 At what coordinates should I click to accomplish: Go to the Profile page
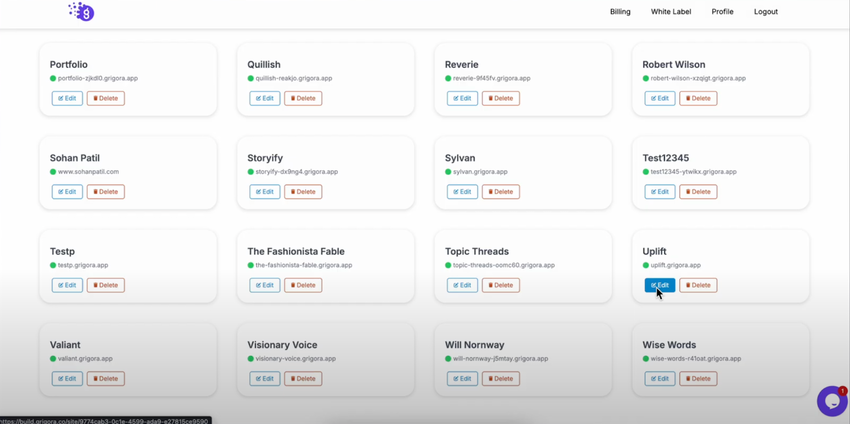pos(722,12)
